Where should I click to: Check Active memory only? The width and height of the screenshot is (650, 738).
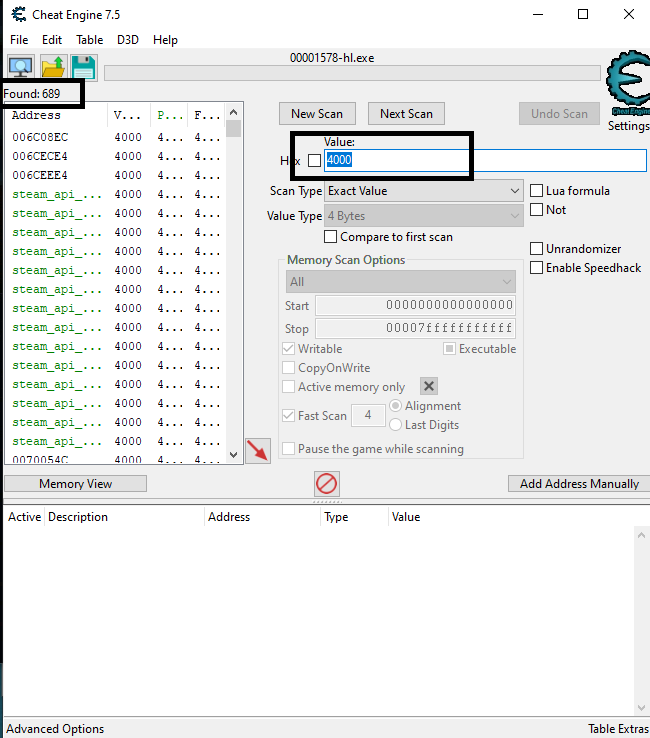click(x=289, y=386)
